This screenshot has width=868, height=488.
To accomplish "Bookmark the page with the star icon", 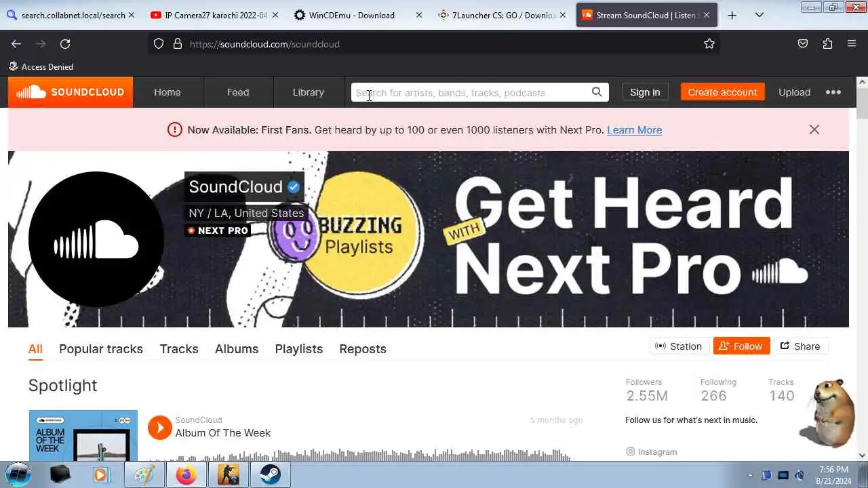I will pos(709,44).
